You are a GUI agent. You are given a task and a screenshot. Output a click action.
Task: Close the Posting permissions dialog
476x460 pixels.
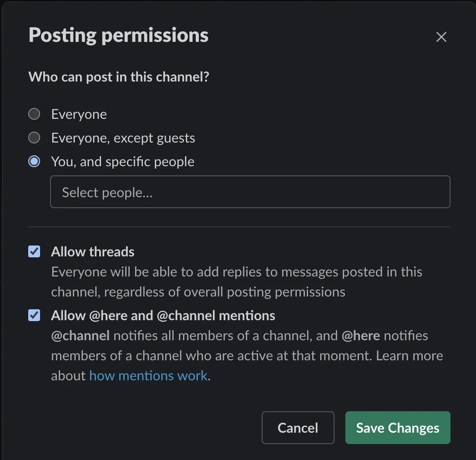[441, 37]
